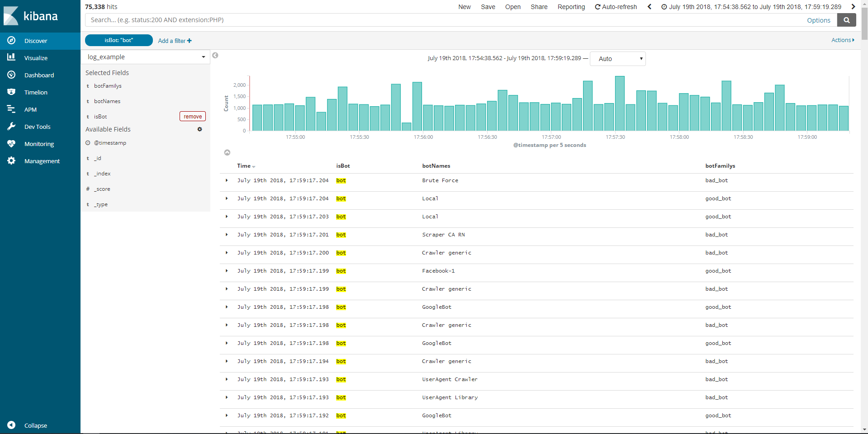This screenshot has width=868, height=434.
Task: Open the Management section
Action: [43, 160]
